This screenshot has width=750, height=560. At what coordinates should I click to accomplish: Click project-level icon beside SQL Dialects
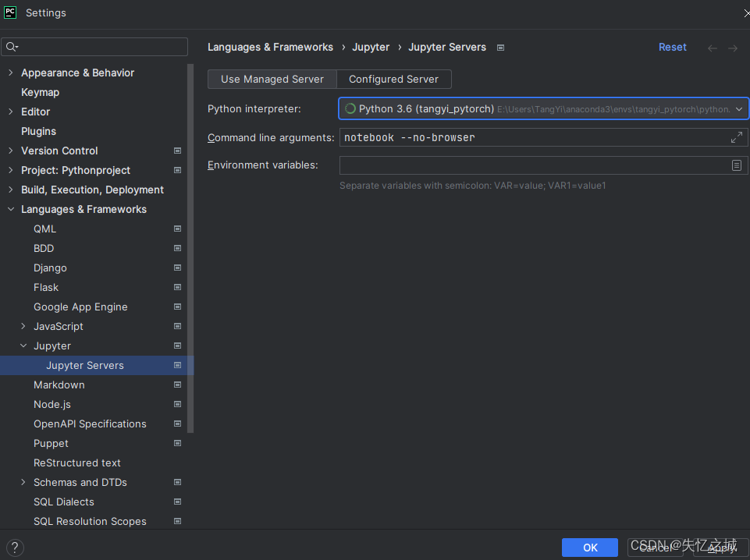[177, 502]
